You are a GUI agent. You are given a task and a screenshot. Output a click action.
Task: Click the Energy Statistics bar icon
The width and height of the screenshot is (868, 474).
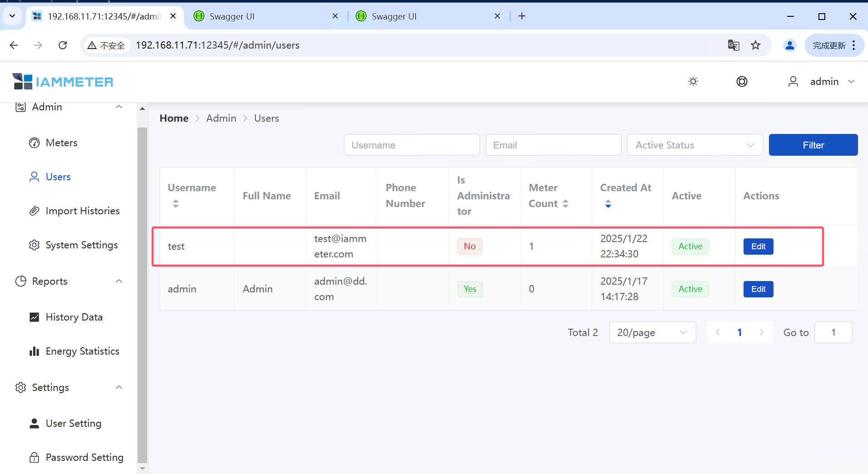point(35,351)
